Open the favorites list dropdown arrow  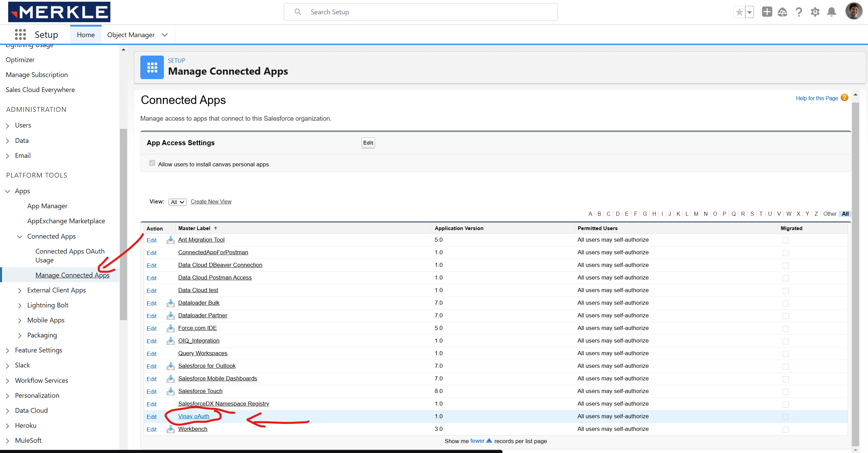coord(749,12)
